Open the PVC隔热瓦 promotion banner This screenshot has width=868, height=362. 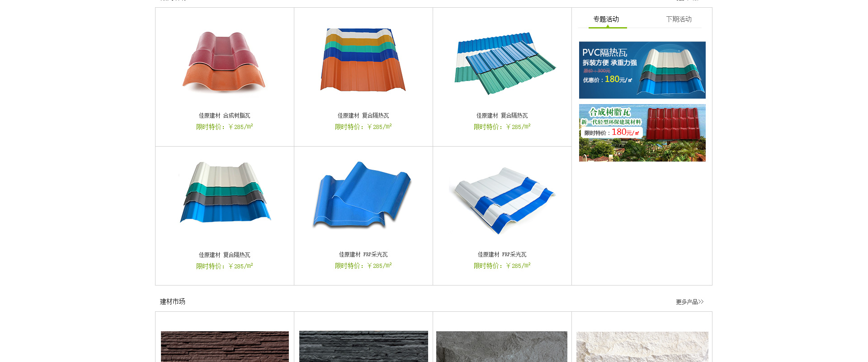[642, 70]
